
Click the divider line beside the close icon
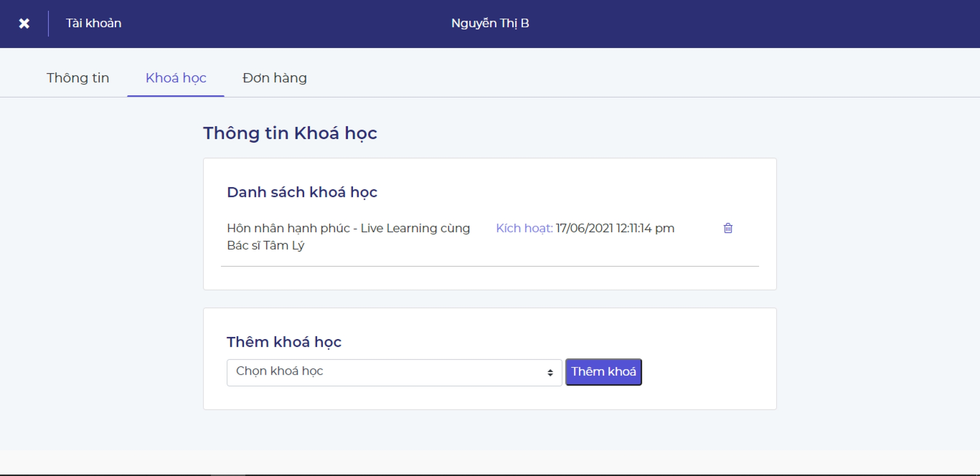[x=48, y=23]
